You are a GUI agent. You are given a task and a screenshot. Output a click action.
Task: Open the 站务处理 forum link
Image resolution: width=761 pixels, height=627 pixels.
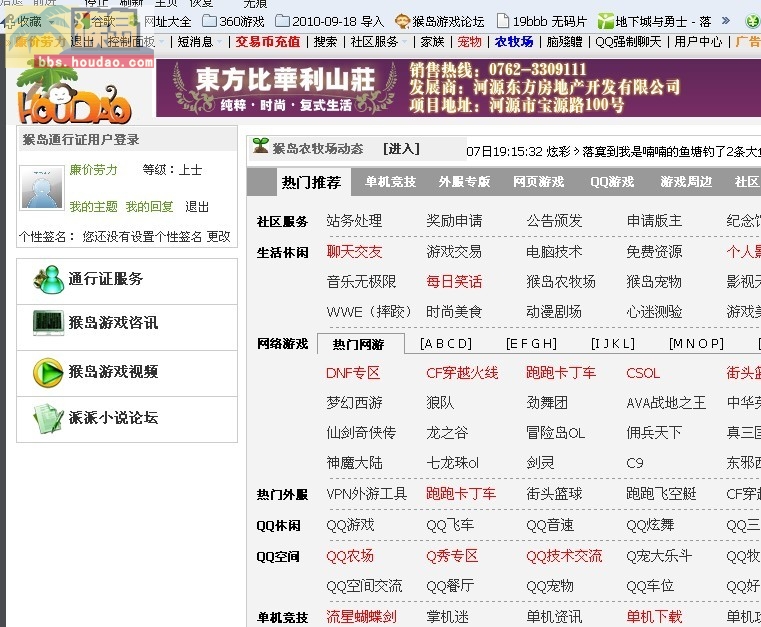click(354, 221)
